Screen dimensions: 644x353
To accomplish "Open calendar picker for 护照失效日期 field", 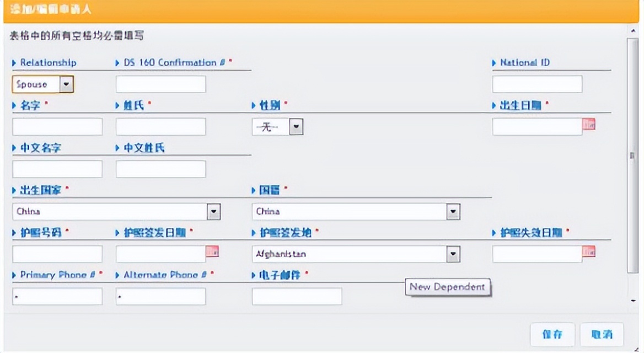I will pos(589,253).
